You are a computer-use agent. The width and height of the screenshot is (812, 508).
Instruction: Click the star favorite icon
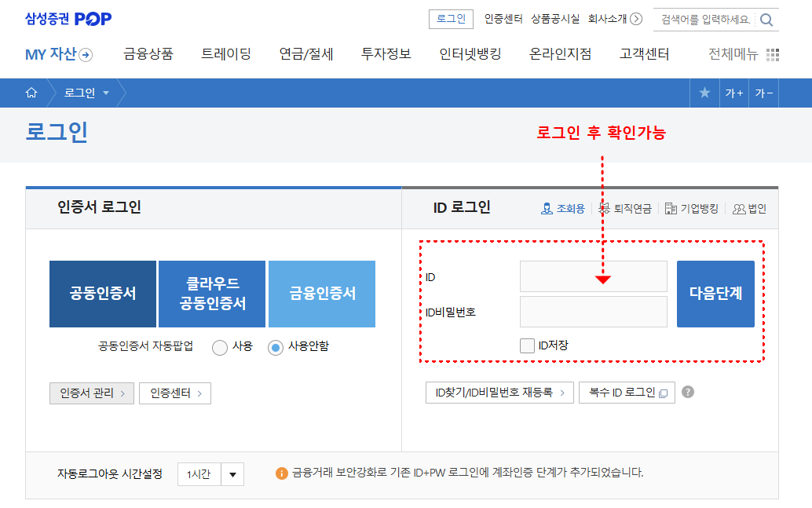click(704, 93)
